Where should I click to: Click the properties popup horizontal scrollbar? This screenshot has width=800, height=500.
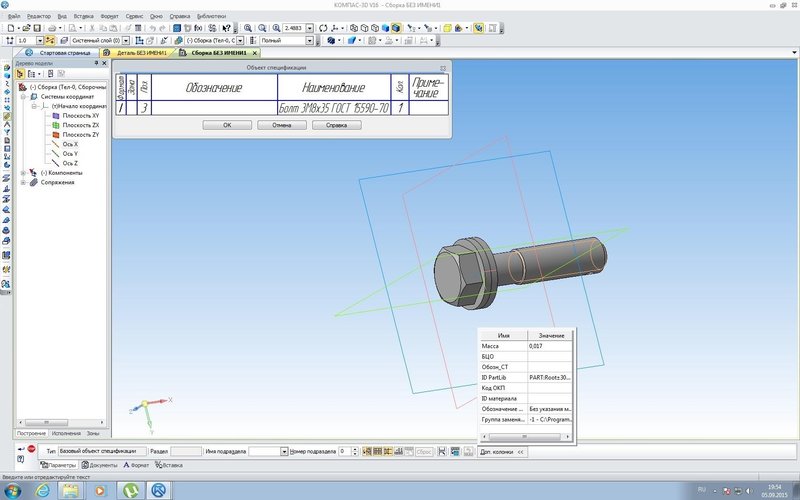(525, 437)
